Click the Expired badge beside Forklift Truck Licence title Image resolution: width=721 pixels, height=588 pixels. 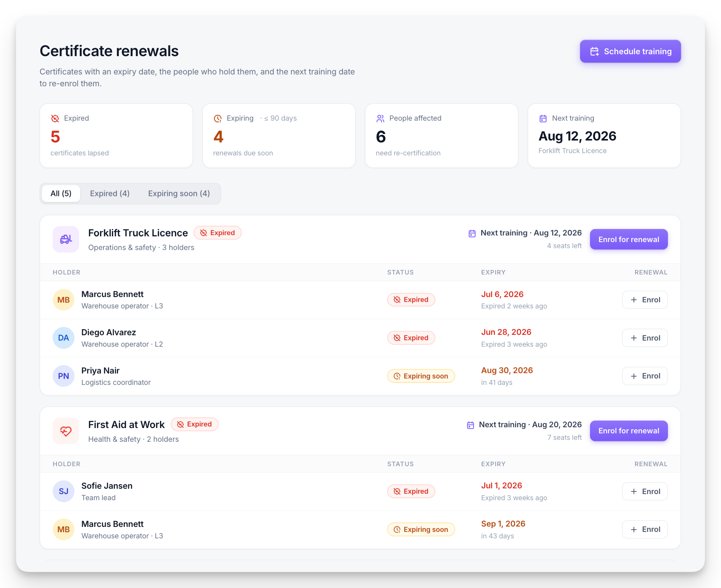coord(218,233)
